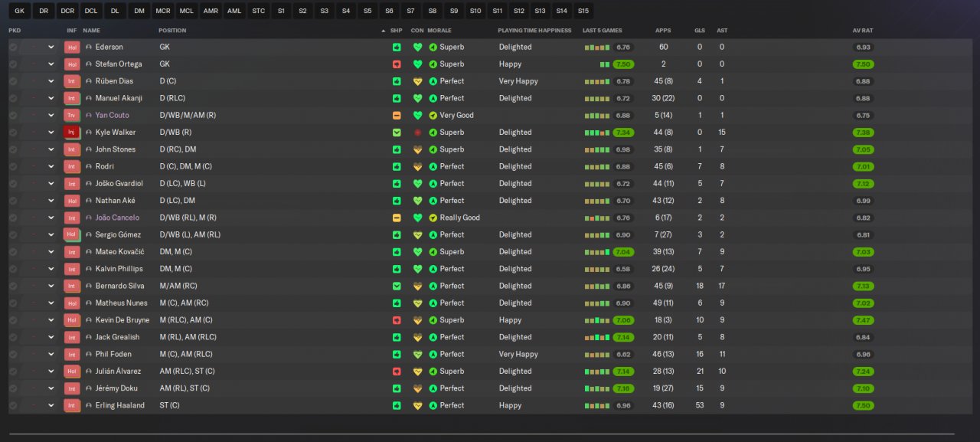
Task: Click Haaland's 53 goals cell
Action: (x=700, y=405)
